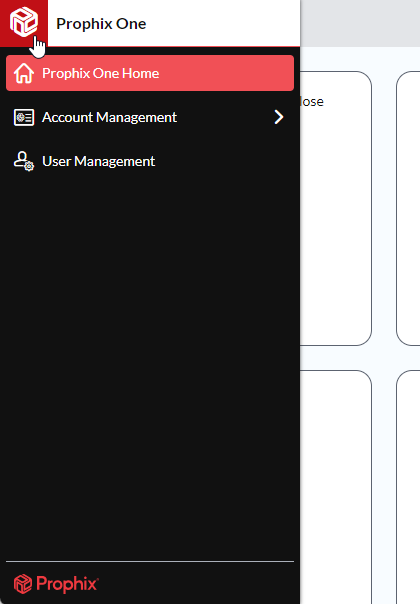Select the partially visible top-right card
The height and width of the screenshot is (604, 420).
tap(408, 208)
